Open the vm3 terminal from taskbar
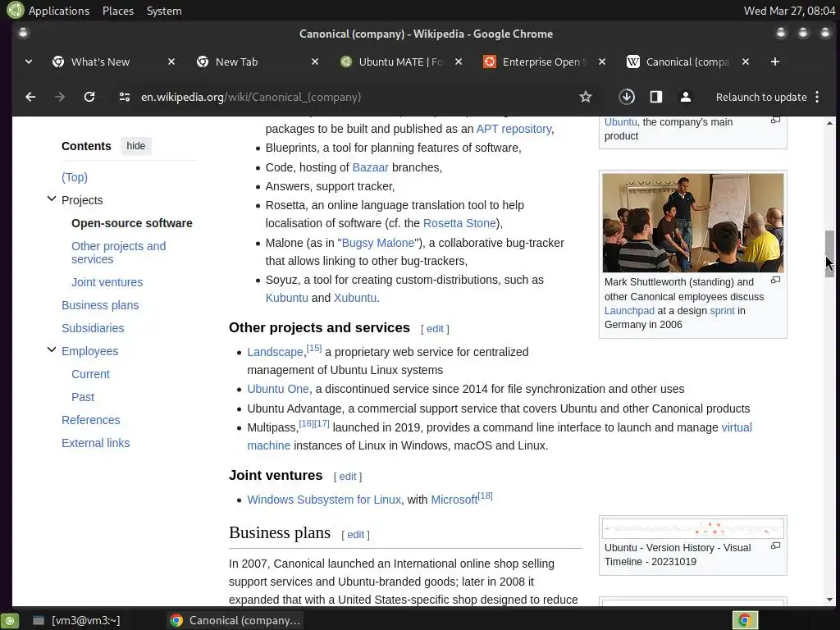The height and width of the screenshot is (630, 840). pos(77,620)
